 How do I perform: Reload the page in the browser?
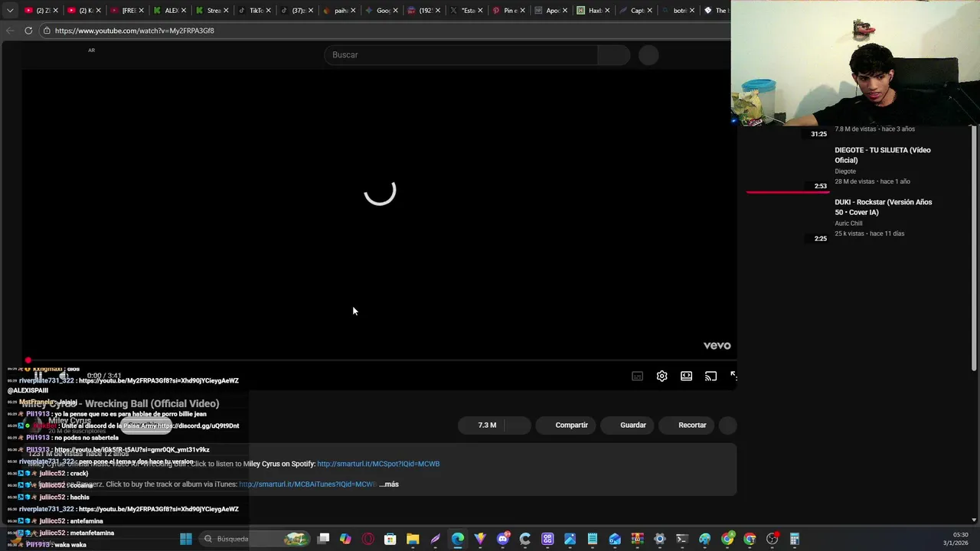click(x=28, y=31)
